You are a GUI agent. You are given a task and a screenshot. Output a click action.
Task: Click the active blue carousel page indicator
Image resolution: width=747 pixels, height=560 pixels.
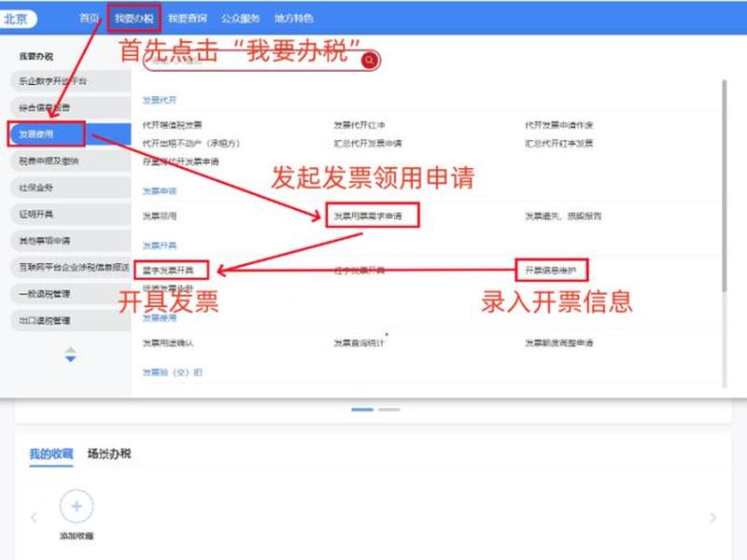tap(362, 410)
